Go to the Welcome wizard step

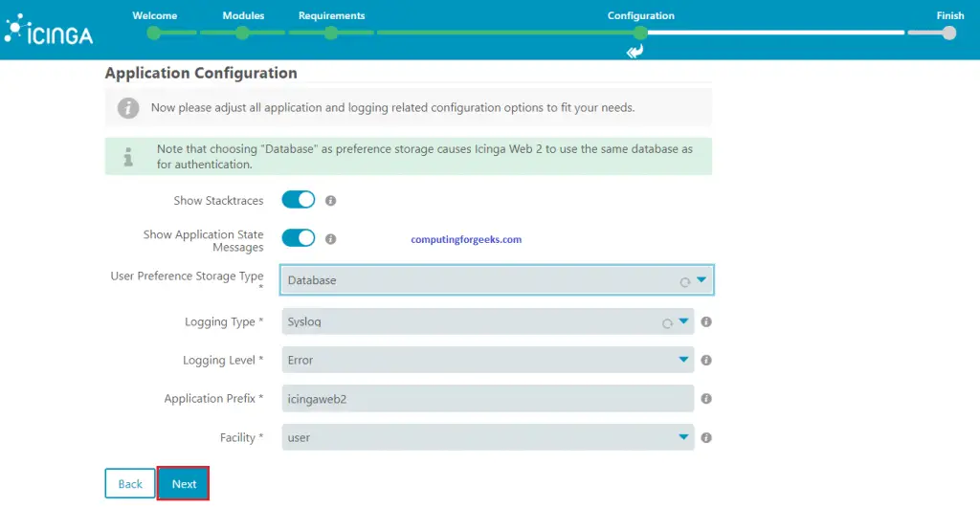click(x=154, y=15)
